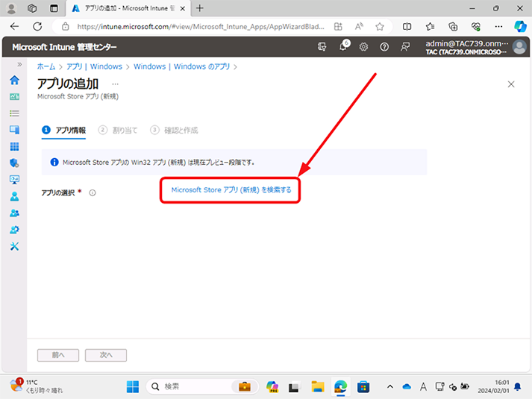532x399 pixels.
Task: Open Edge profile icon in the title bar
Action: click(11, 8)
